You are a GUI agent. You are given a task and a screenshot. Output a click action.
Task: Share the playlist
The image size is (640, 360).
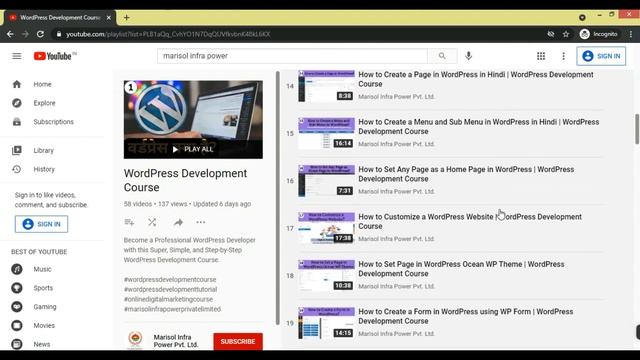178,222
